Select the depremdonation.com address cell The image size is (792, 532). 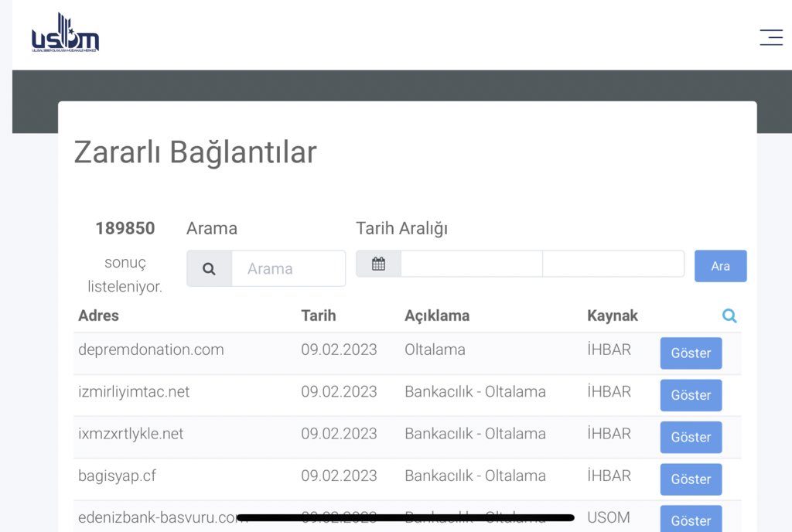pos(151,350)
